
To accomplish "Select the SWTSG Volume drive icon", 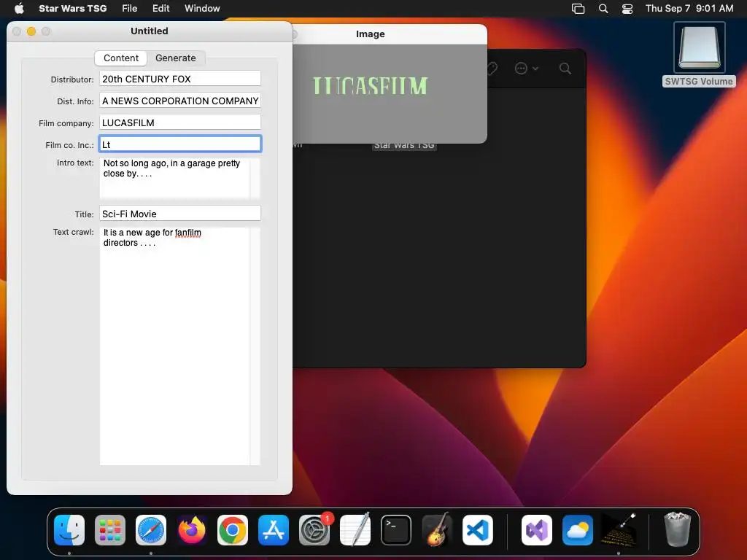I will point(699,47).
